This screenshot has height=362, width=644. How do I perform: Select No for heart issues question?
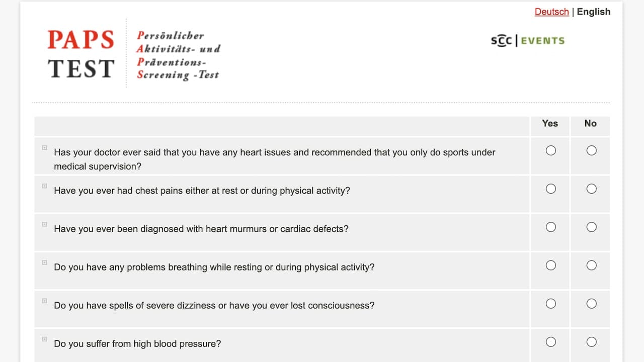(592, 150)
